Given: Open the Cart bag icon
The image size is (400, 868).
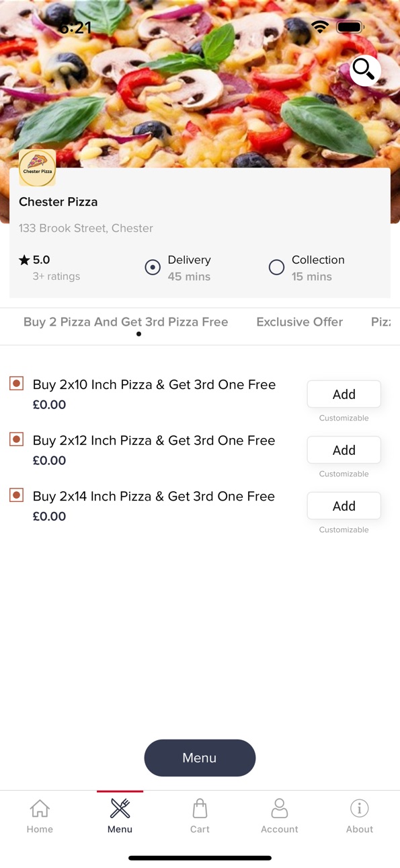Looking at the screenshot, I should pos(200,808).
